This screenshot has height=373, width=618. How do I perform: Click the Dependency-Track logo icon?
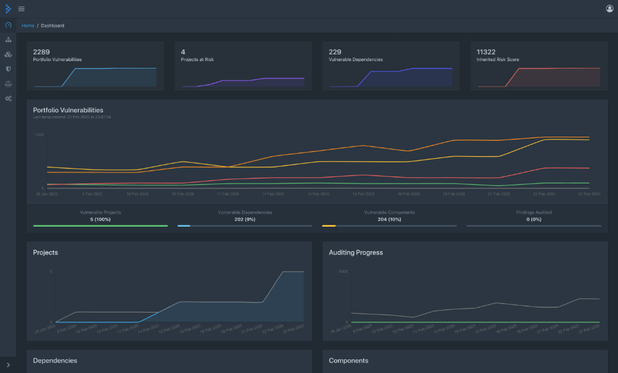(8, 9)
